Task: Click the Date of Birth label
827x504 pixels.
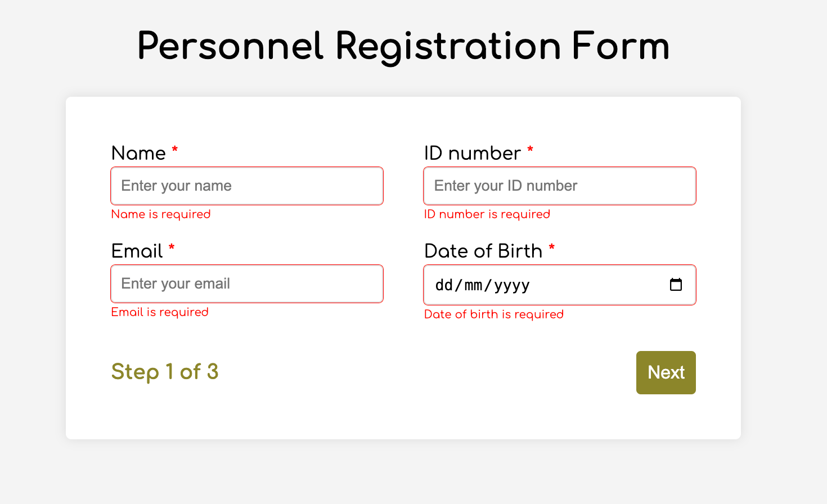Action: point(481,251)
